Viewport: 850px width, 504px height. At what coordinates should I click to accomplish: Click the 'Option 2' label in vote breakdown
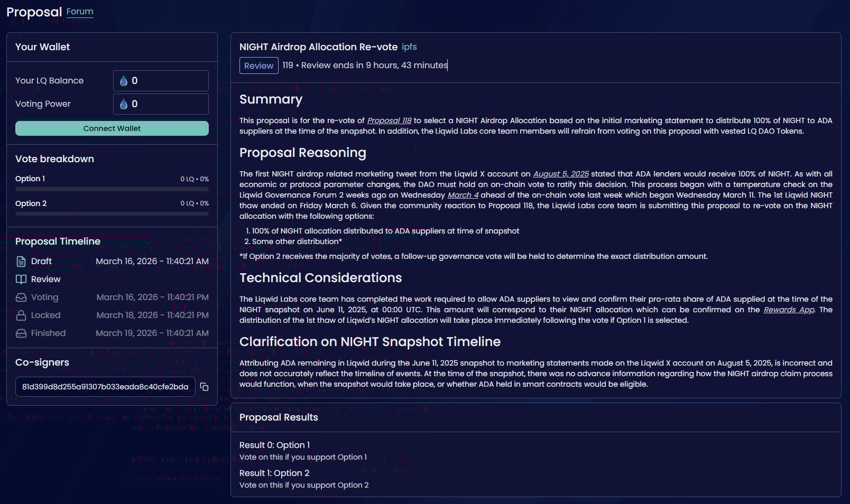(x=31, y=203)
